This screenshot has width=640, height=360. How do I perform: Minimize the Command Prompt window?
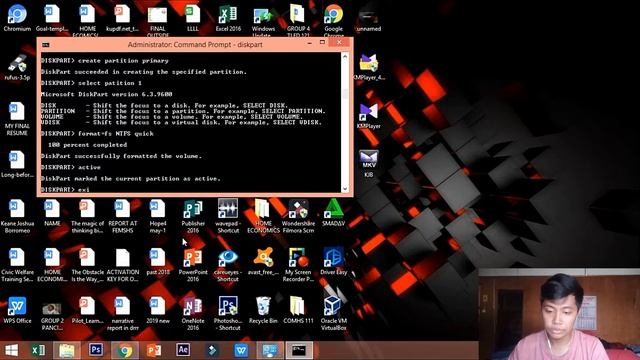[310, 43]
